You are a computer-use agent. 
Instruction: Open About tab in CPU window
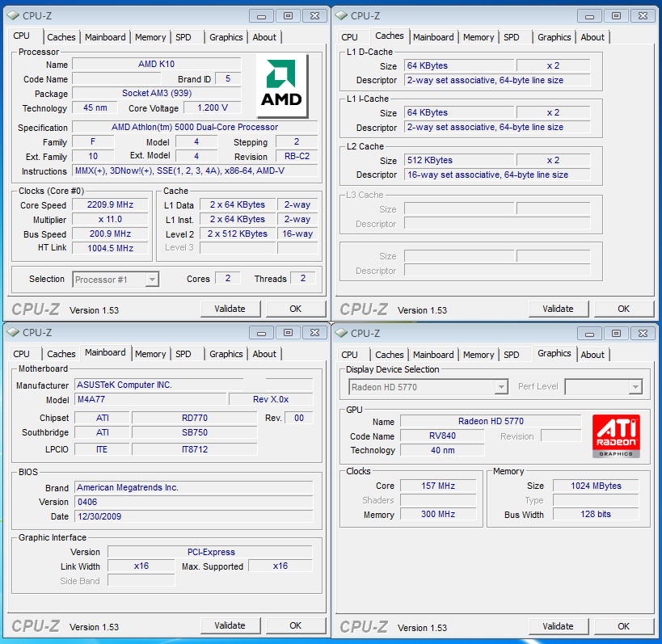click(264, 37)
